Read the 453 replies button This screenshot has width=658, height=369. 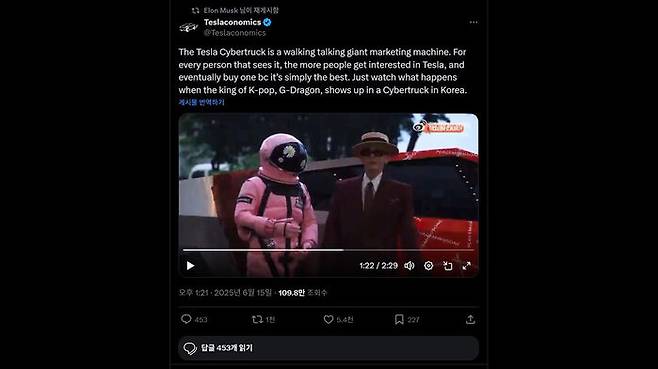tap(328, 348)
